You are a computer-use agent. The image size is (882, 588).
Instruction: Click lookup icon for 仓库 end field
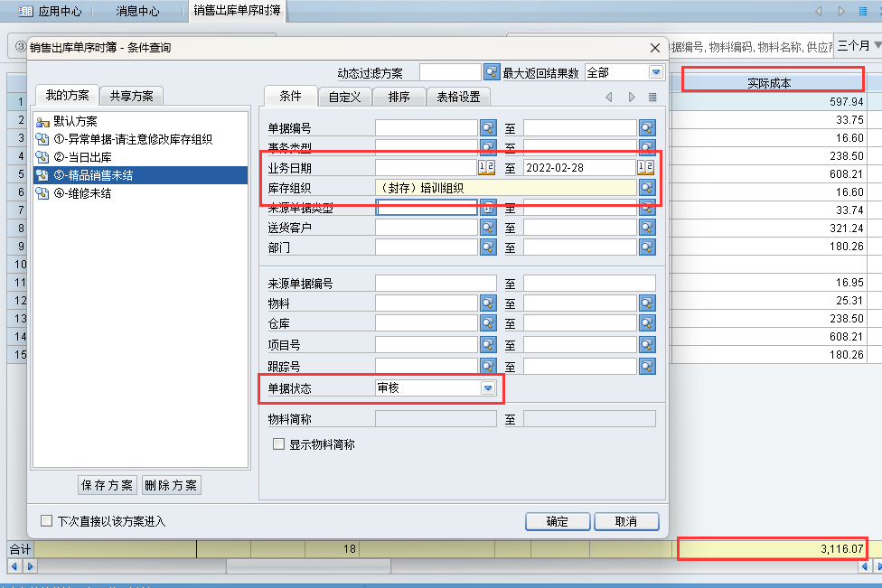click(x=647, y=324)
